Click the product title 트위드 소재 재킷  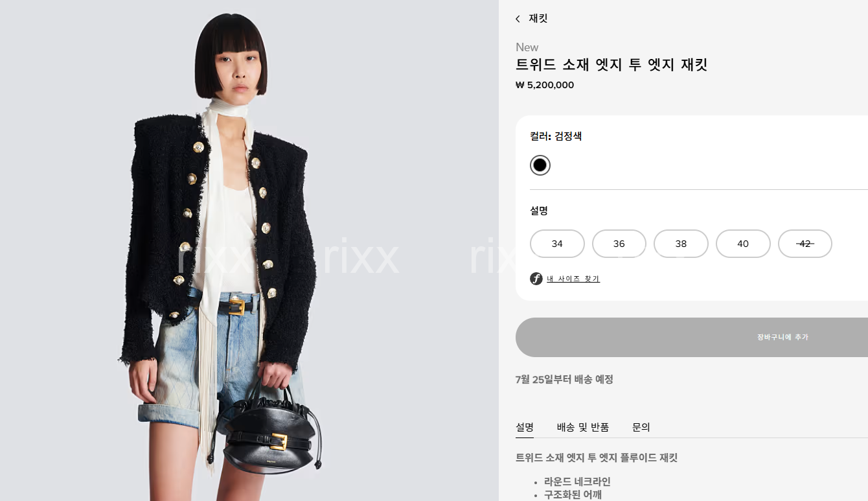611,65
